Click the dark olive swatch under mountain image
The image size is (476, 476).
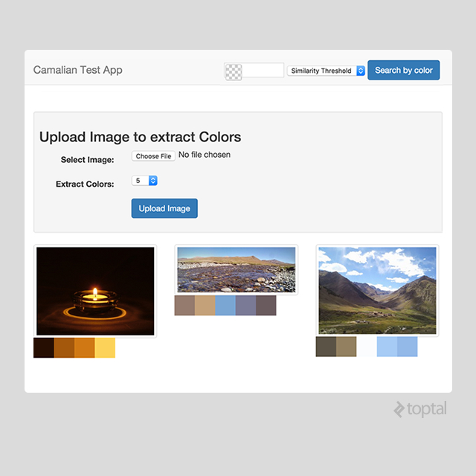pos(326,347)
